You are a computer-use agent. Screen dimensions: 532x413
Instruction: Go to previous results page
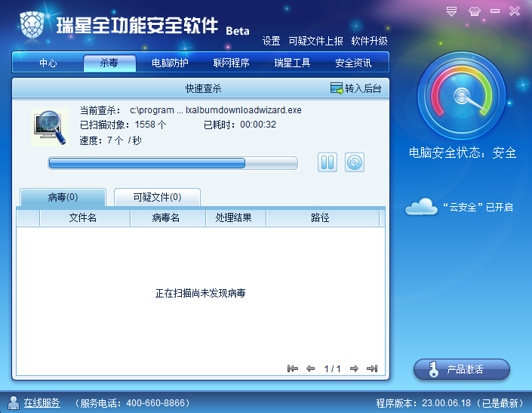(310, 368)
